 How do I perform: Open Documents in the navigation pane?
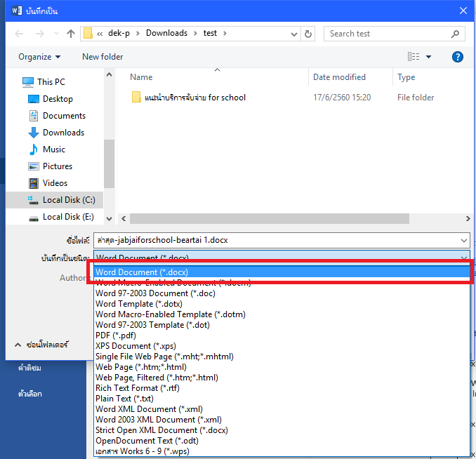coord(64,116)
